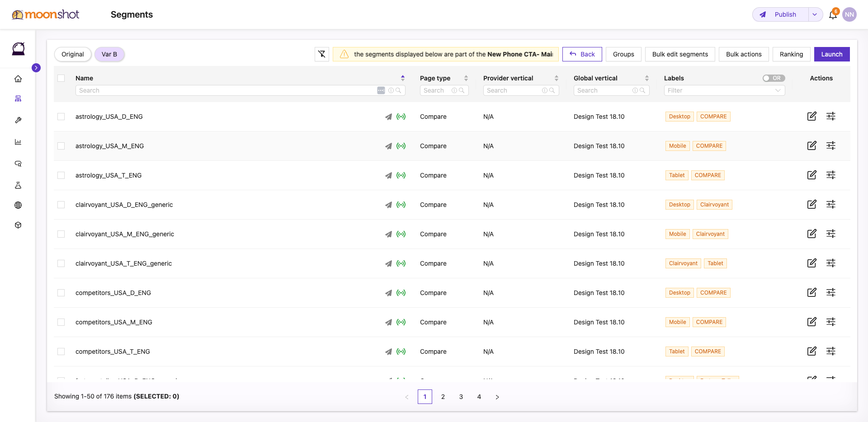Check the competitors_USA_T_ENG row checkbox

(61, 352)
